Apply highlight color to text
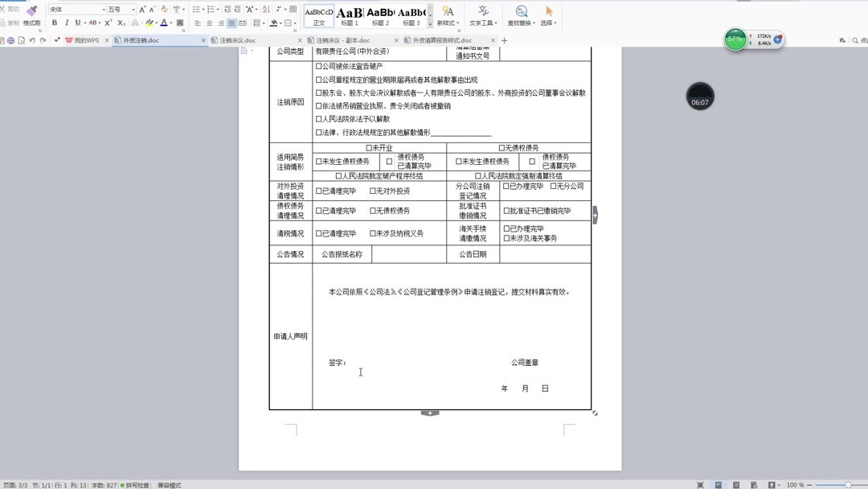The height and width of the screenshot is (489, 868). pyautogui.click(x=149, y=22)
